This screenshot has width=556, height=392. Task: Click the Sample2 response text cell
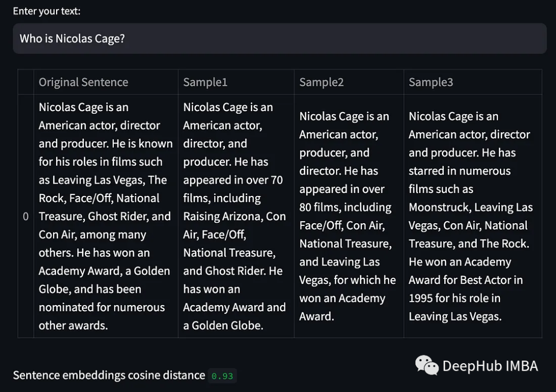[x=348, y=216]
